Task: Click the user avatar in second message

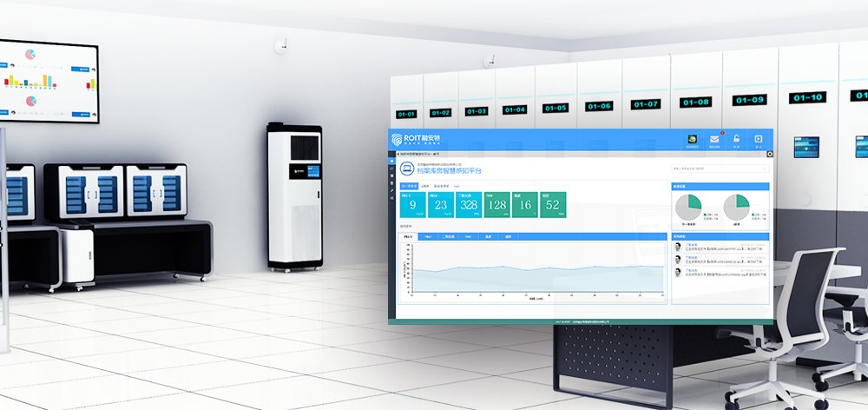Action: coord(678,260)
